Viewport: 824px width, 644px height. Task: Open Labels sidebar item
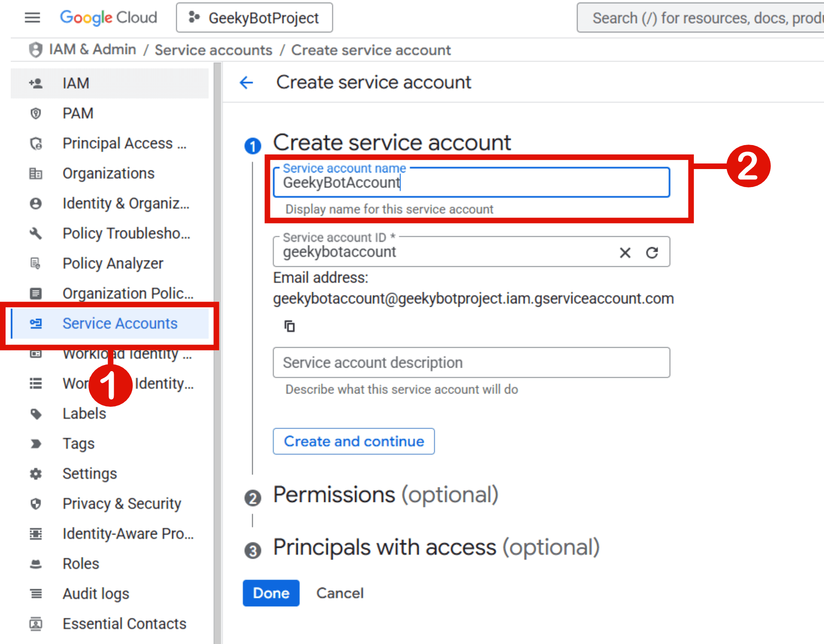coord(109,414)
